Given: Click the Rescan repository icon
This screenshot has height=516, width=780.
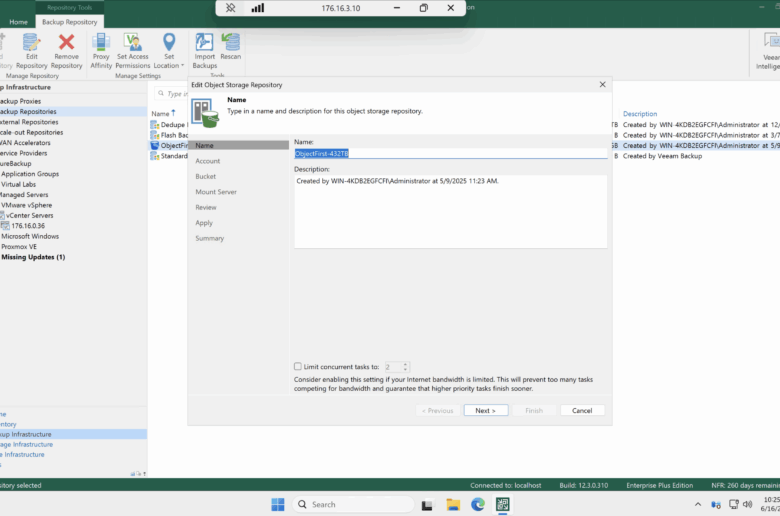Looking at the screenshot, I should tap(230, 42).
